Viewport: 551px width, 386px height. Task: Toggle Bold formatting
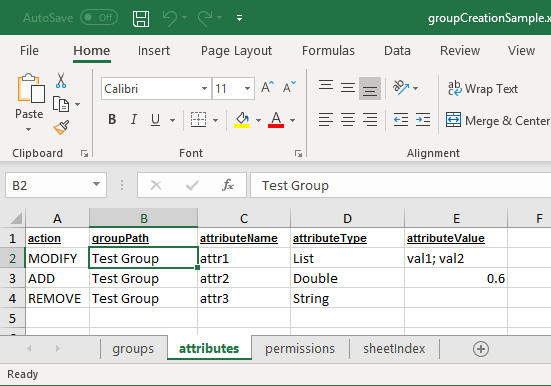click(112, 120)
